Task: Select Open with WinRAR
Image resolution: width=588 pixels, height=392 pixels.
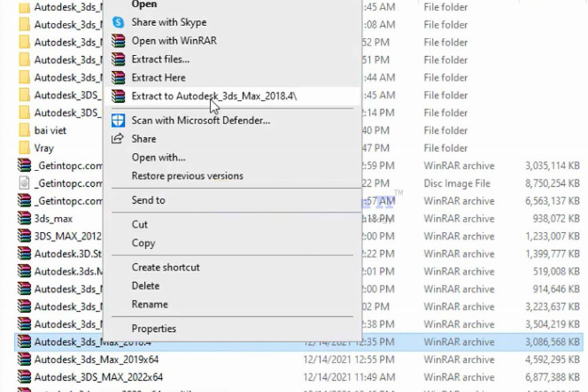Action: (x=174, y=41)
